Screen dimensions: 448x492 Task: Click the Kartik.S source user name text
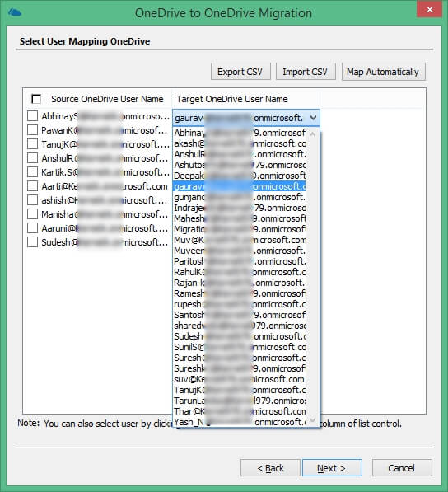(x=105, y=172)
